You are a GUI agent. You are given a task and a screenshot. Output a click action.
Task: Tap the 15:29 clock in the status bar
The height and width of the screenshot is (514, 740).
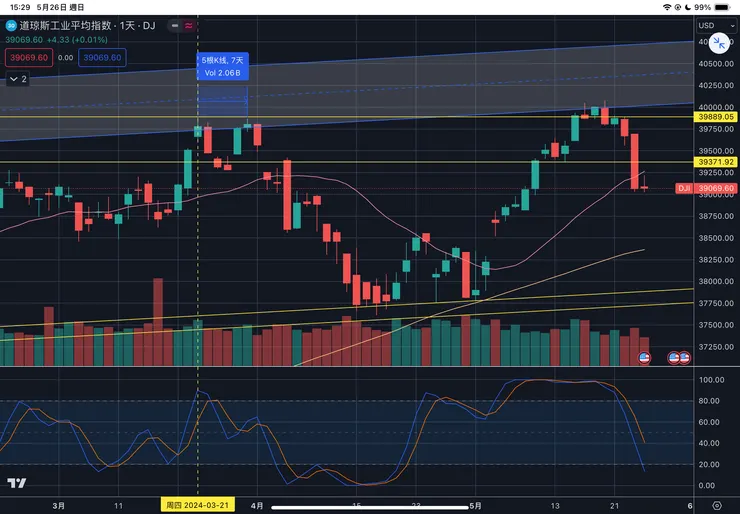20,7
